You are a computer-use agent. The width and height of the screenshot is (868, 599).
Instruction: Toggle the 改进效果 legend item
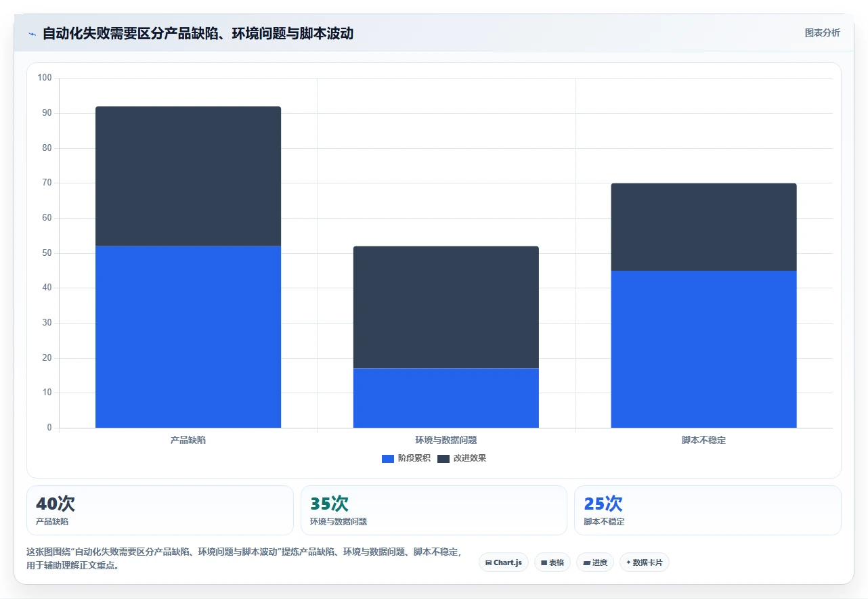[462, 458]
